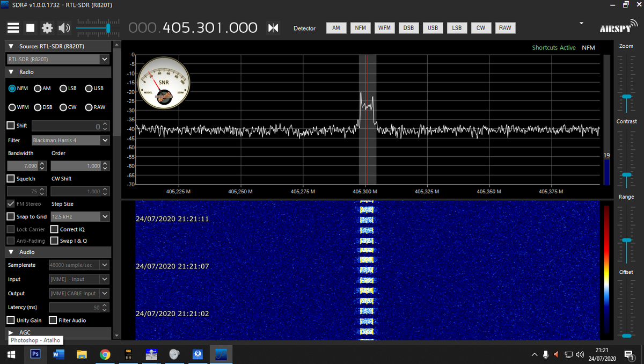Open the blue bird app in the taskbar
The width and height of the screenshot is (644, 364).
click(197, 354)
